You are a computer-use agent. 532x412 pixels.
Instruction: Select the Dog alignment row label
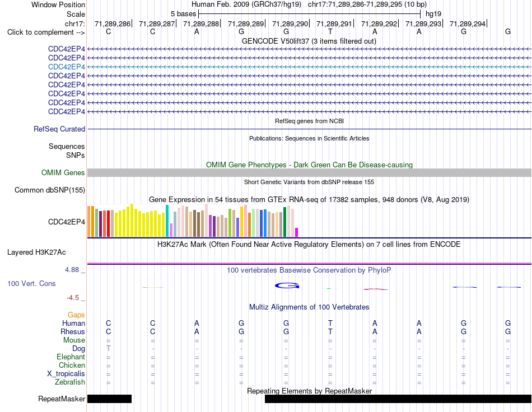coord(78,349)
